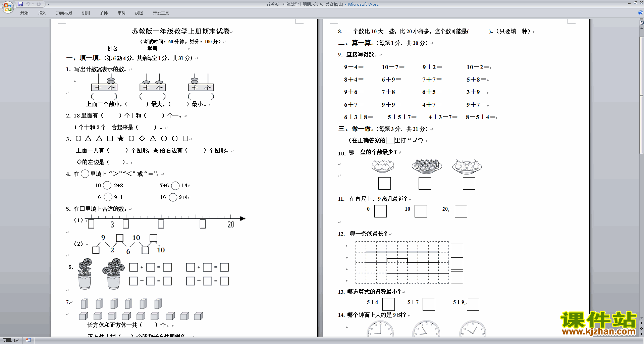Open the 开发工具 ribbon tab
This screenshot has height=344, width=644.
(161, 13)
